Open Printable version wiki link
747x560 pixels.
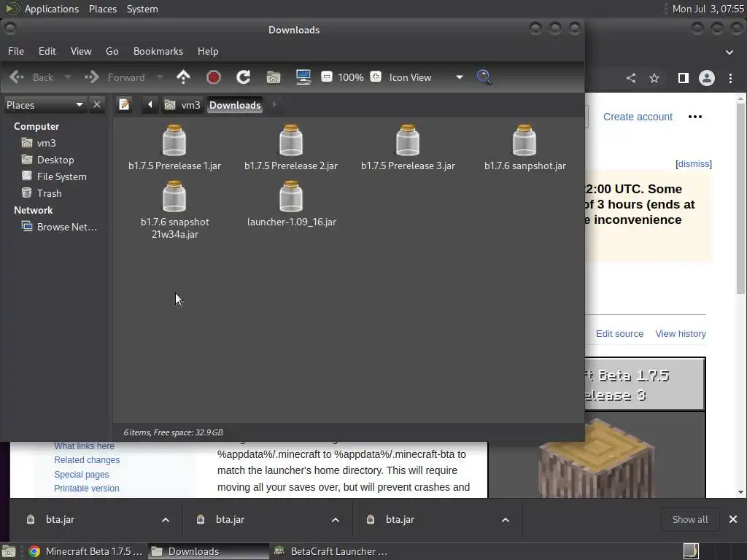(x=86, y=488)
